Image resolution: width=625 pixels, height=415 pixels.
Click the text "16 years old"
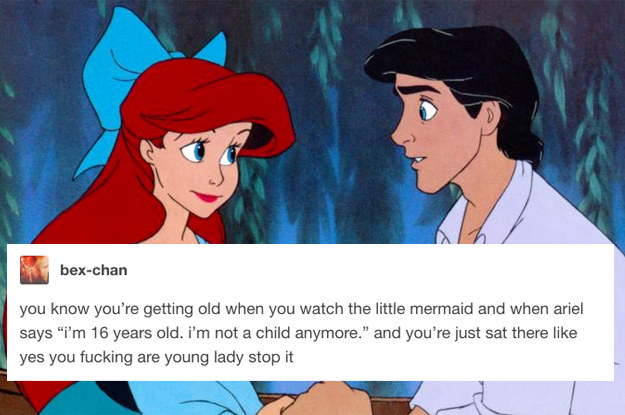[x=134, y=333]
